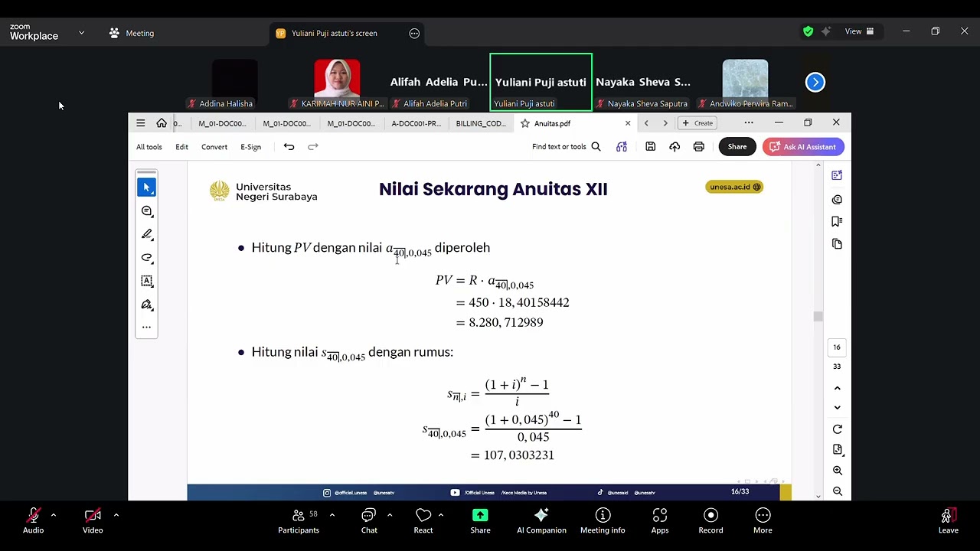Click the black Share button

[737, 147]
